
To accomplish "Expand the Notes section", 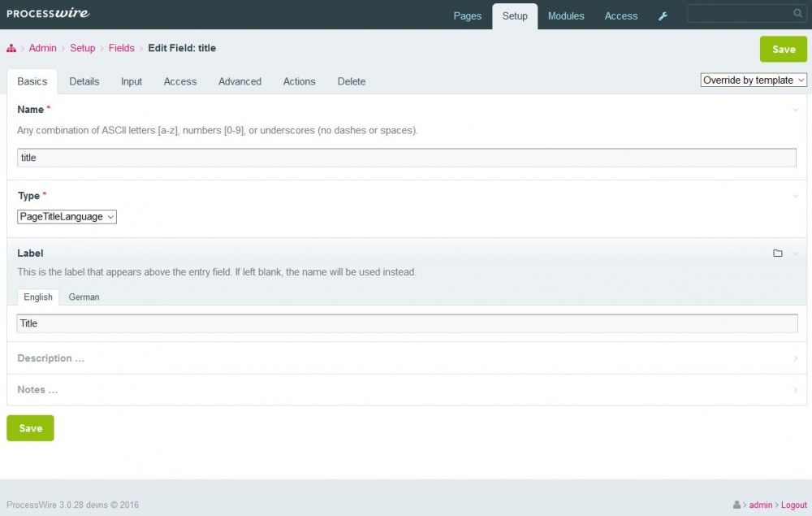I will pyautogui.click(x=37, y=390).
